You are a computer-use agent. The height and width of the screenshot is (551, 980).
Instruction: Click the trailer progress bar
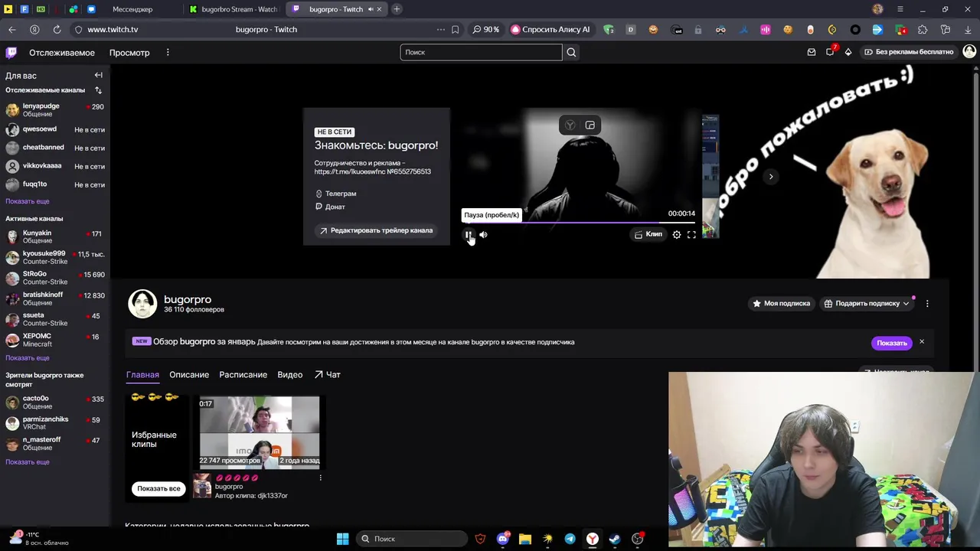tap(579, 223)
